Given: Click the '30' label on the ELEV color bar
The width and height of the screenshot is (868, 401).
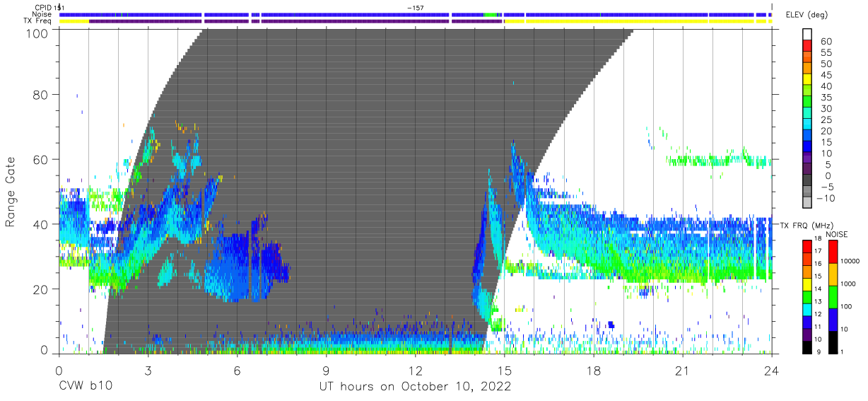Looking at the screenshot, I should pyautogui.click(x=826, y=109).
